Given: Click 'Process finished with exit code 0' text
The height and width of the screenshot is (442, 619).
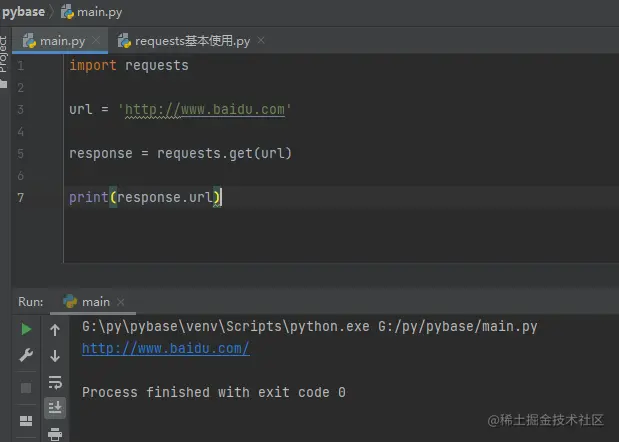Looking at the screenshot, I should [x=214, y=392].
